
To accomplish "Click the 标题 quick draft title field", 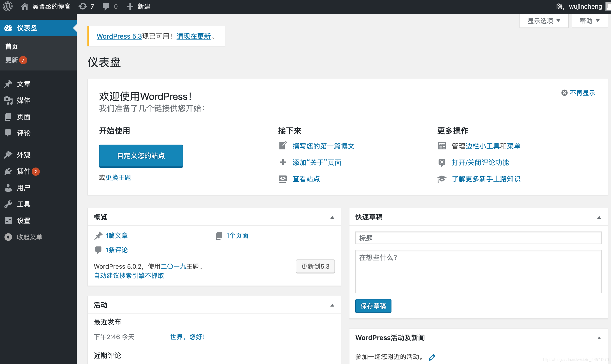I will click(478, 238).
